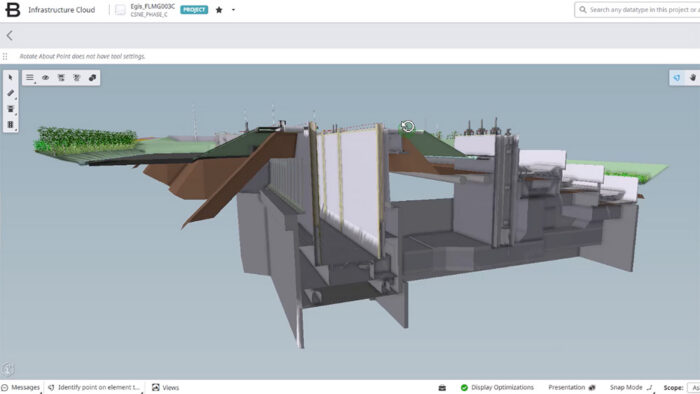This screenshot has width=700, height=394.
Task: Open the Views tab in the status bar
Action: [165, 387]
